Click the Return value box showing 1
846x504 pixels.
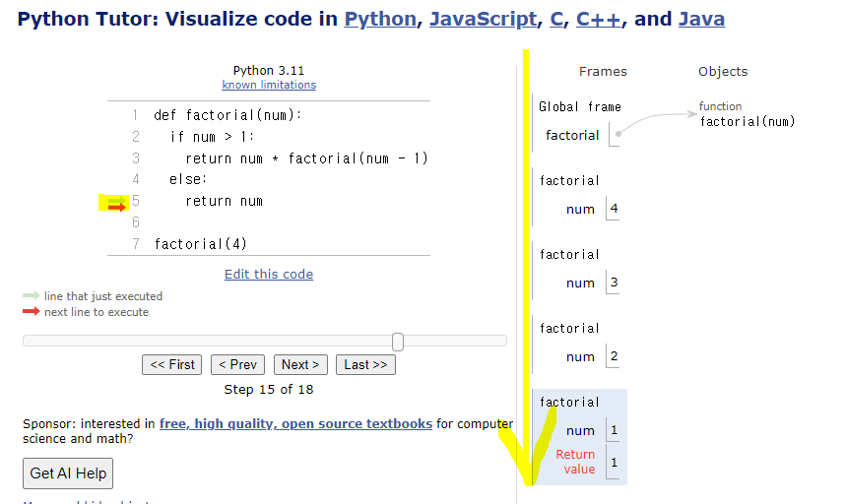(614, 462)
